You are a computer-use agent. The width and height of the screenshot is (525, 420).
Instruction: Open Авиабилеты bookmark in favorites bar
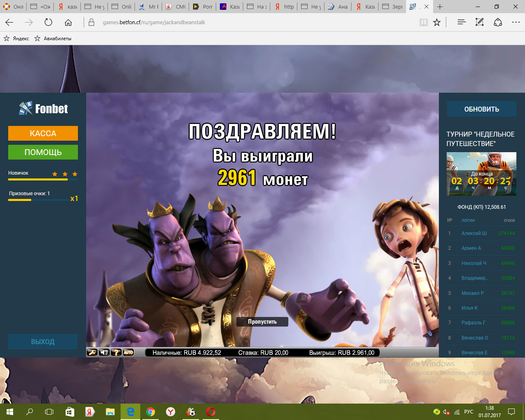point(53,39)
